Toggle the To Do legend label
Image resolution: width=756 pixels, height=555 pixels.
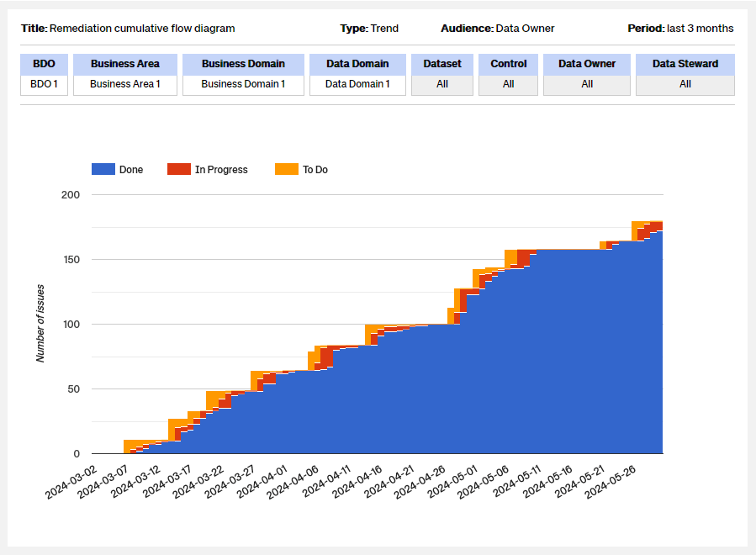pyautogui.click(x=315, y=170)
